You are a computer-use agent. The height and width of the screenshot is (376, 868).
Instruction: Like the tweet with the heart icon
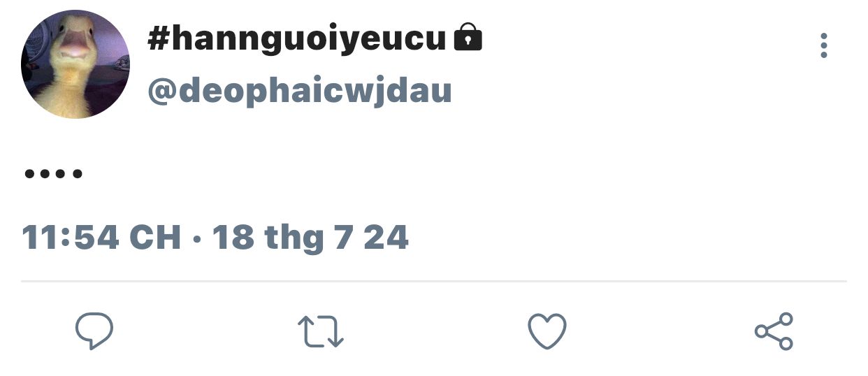547,331
